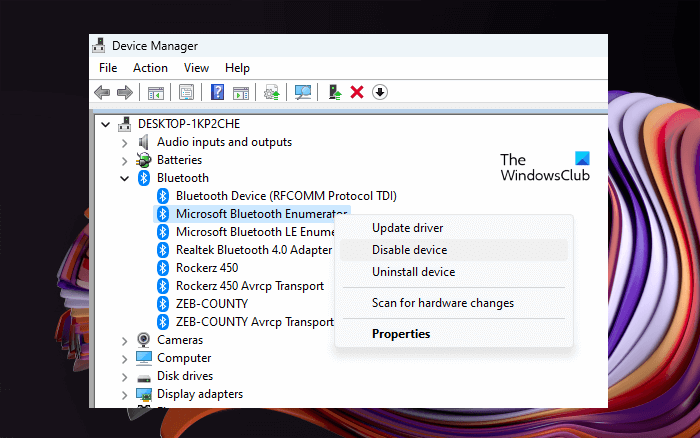Expand the Batteries node
Image resolution: width=700 pixels, height=438 pixels.
pos(125,161)
